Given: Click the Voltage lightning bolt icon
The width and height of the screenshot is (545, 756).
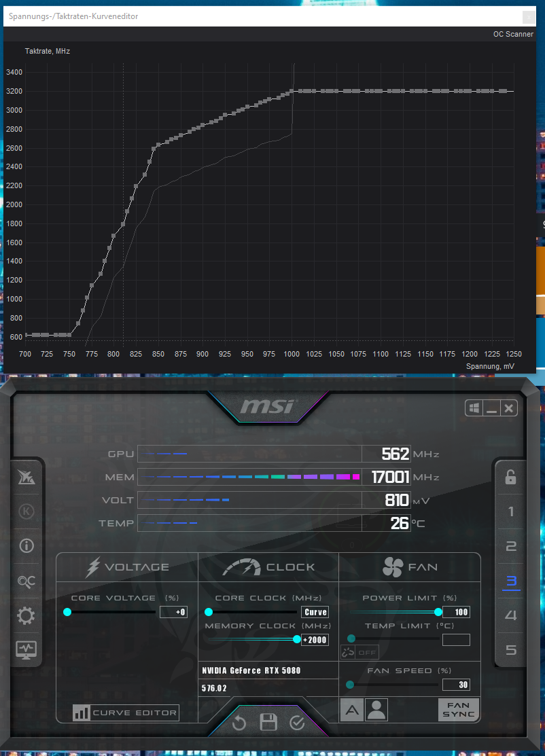Looking at the screenshot, I should [x=92, y=567].
